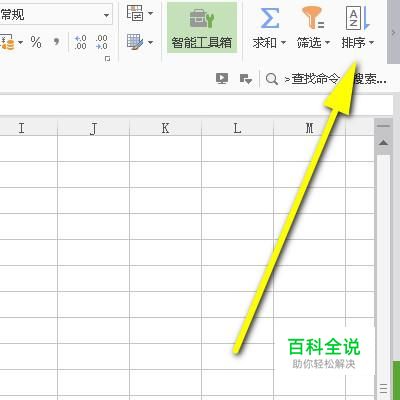Apply percent style with % icon
The image size is (400, 400).
pos(36,42)
